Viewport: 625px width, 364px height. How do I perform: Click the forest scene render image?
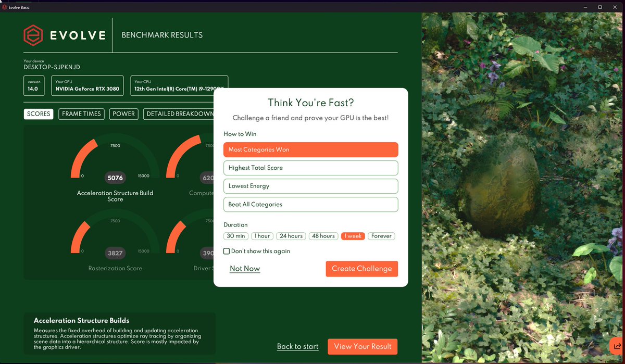point(523,187)
